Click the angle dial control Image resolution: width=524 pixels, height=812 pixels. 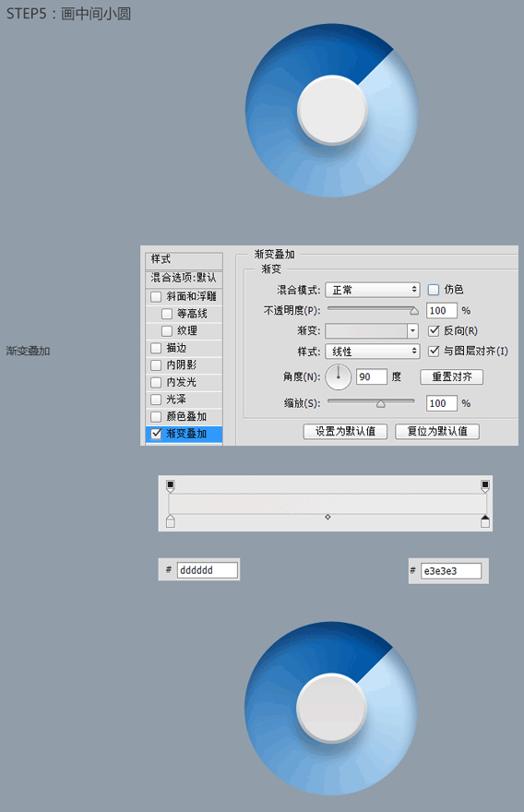click(339, 377)
